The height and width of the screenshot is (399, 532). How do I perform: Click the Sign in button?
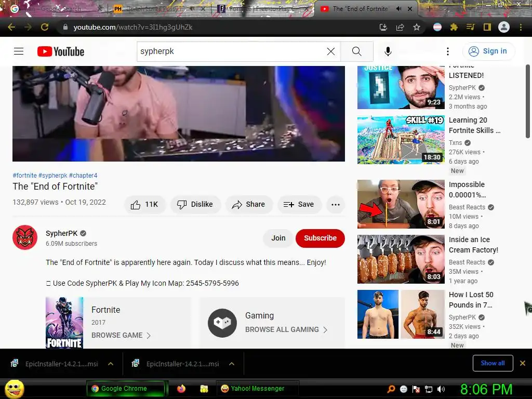click(x=488, y=51)
